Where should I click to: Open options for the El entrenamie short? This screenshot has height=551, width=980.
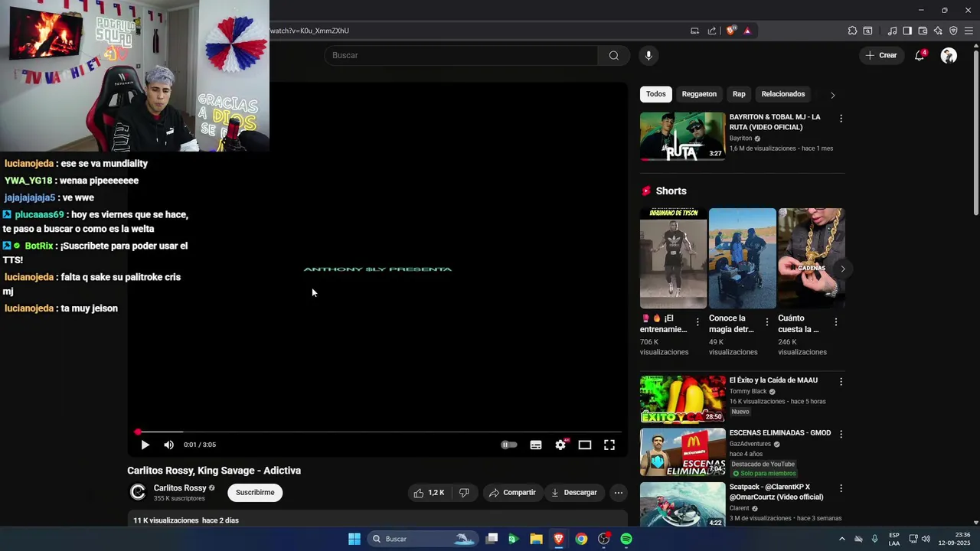[x=697, y=322]
